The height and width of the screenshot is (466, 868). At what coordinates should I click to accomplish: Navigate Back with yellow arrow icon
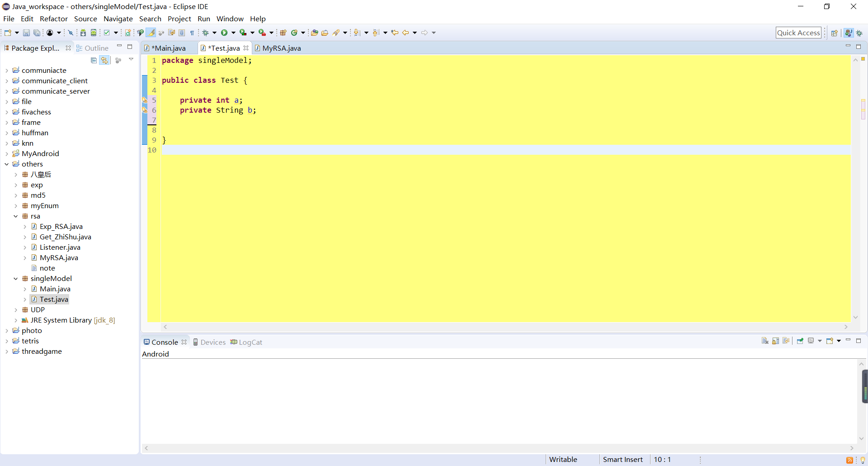406,33
